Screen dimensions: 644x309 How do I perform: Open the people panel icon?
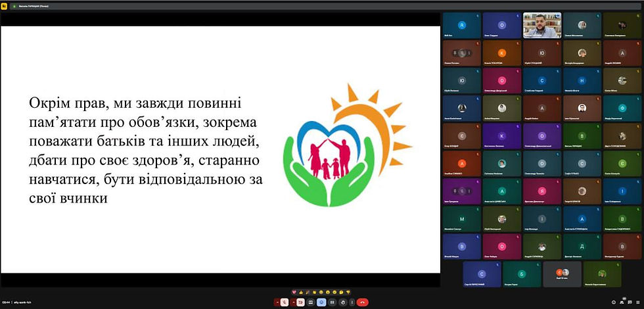(622, 302)
